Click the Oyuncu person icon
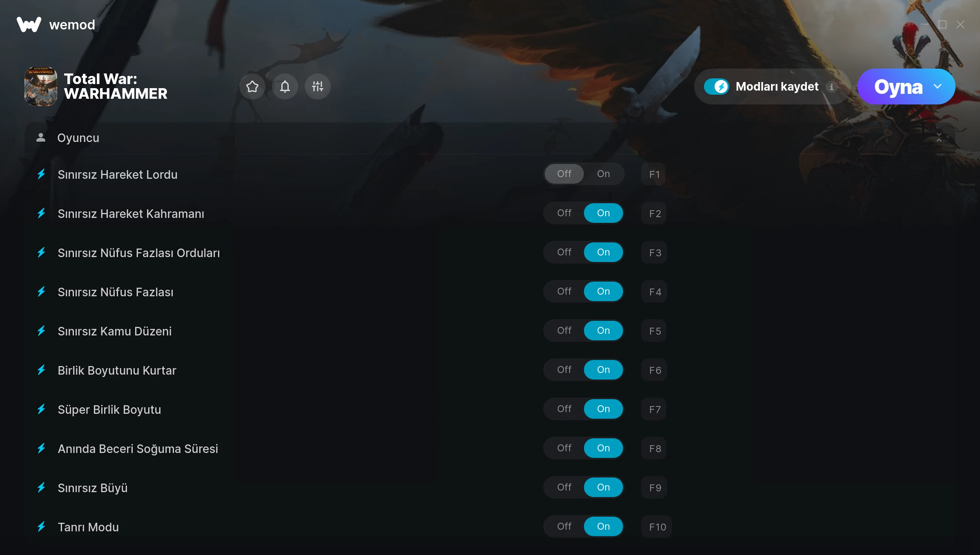 tap(41, 138)
